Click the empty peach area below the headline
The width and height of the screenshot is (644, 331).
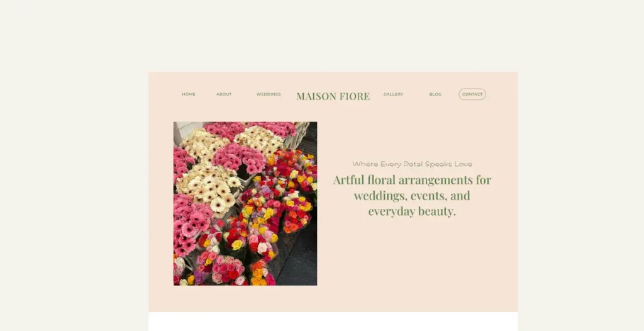pos(412,263)
